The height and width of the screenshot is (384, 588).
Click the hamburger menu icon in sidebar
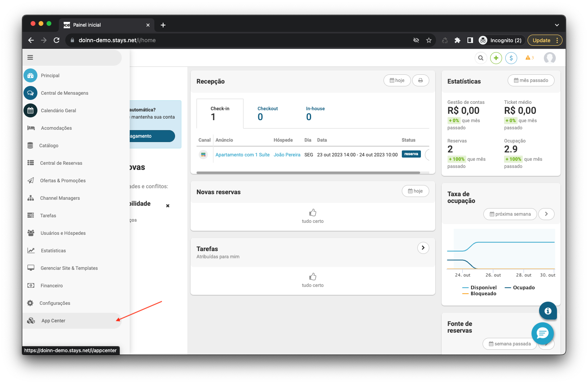(30, 58)
